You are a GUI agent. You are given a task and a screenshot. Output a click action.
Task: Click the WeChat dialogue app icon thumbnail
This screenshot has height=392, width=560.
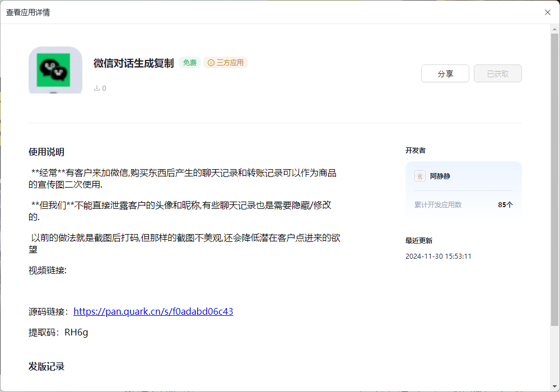55,70
